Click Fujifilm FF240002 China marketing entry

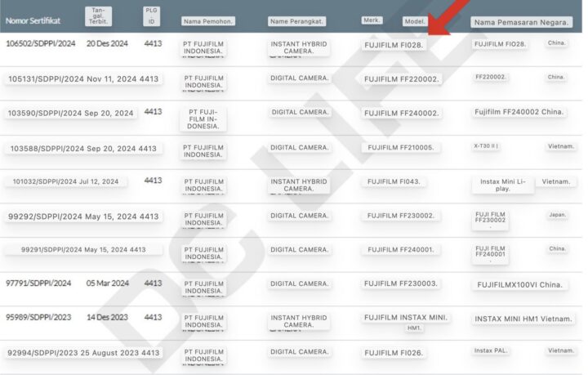(519, 112)
